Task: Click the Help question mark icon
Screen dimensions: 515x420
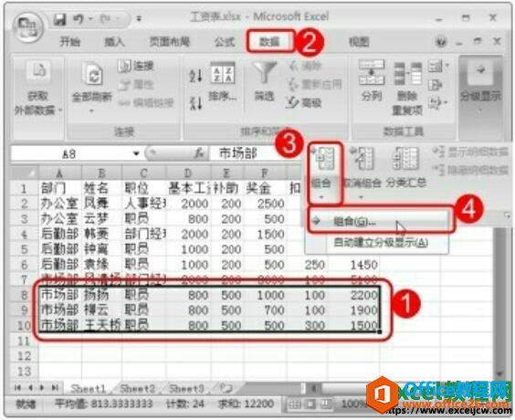Action: [x=442, y=42]
